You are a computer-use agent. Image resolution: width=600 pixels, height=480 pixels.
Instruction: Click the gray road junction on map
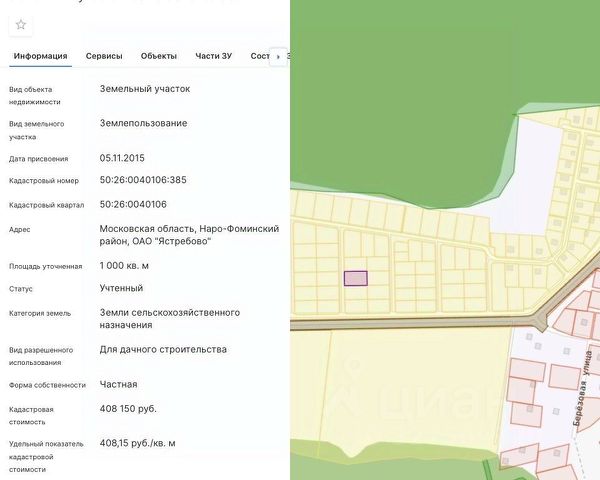click(x=540, y=318)
